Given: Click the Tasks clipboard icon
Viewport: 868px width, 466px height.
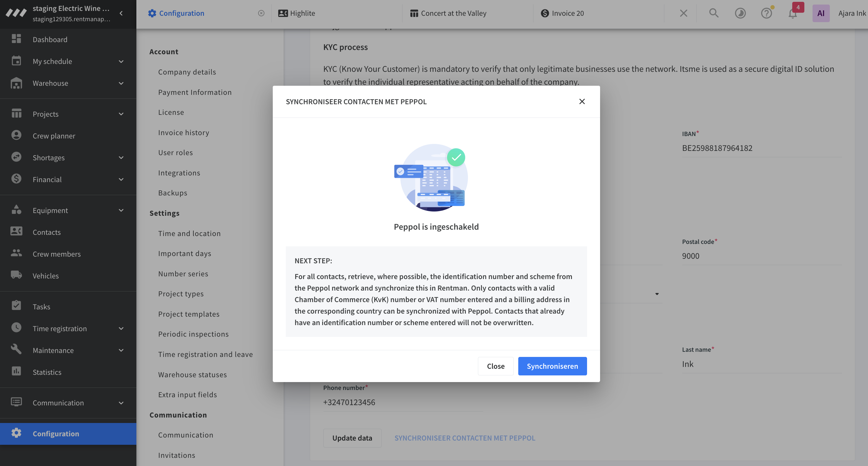Looking at the screenshot, I should pos(16,306).
